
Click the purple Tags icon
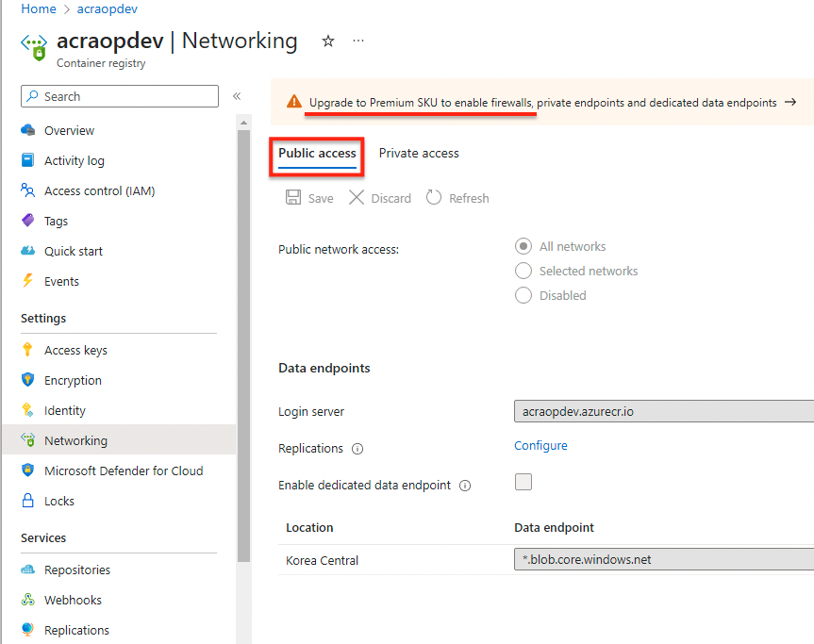[28, 220]
